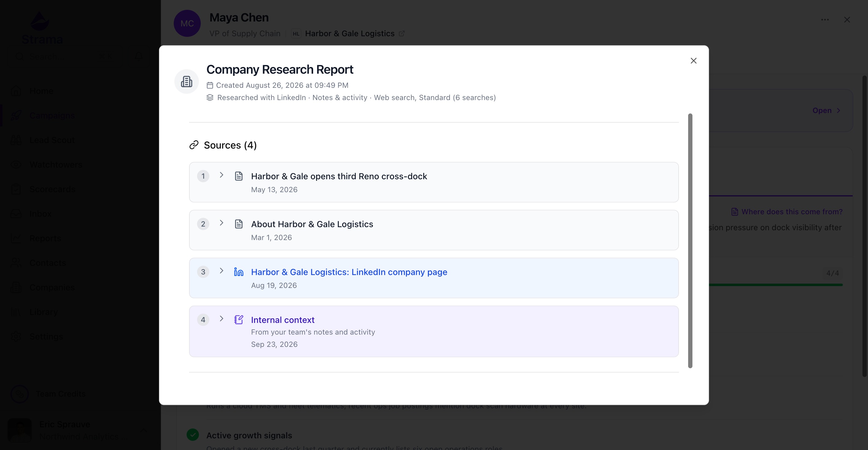868x450 pixels.
Task: Click the link icon beside Sources (4)
Action: (x=194, y=145)
